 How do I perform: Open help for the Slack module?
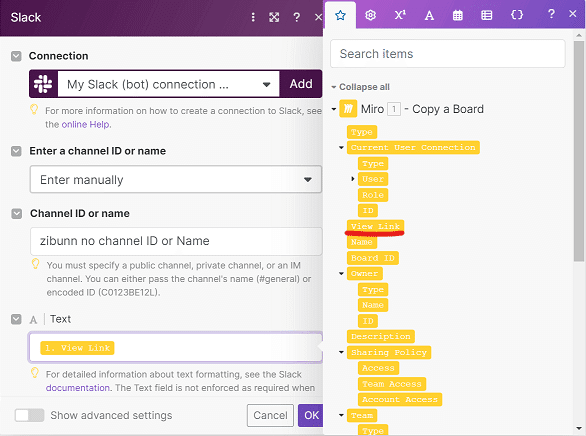pos(296,17)
